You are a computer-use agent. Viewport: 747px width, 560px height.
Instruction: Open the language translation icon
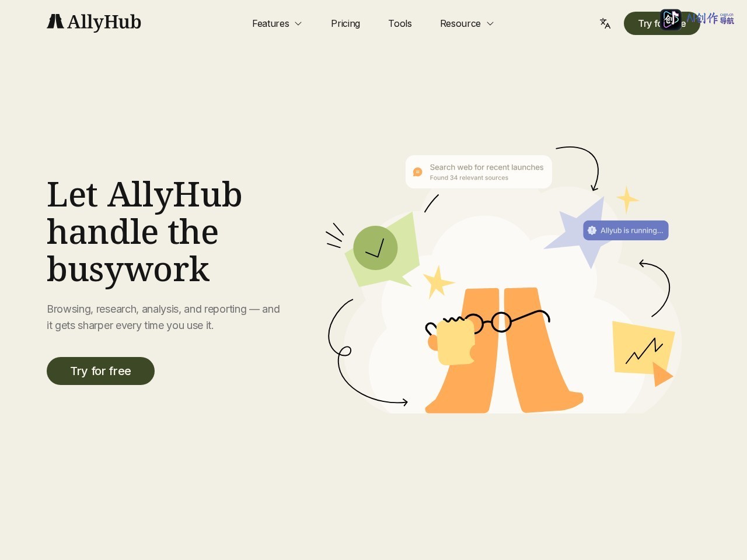[605, 23]
